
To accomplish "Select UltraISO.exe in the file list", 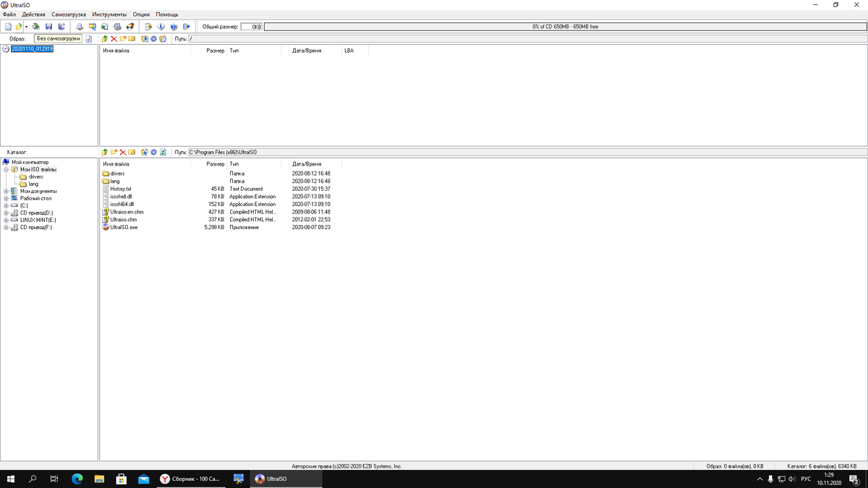I will click(x=124, y=227).
